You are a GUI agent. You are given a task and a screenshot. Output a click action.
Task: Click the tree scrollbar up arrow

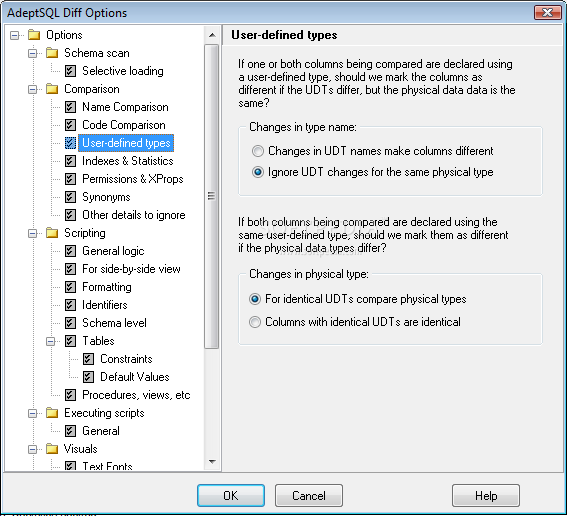[212, 35]
